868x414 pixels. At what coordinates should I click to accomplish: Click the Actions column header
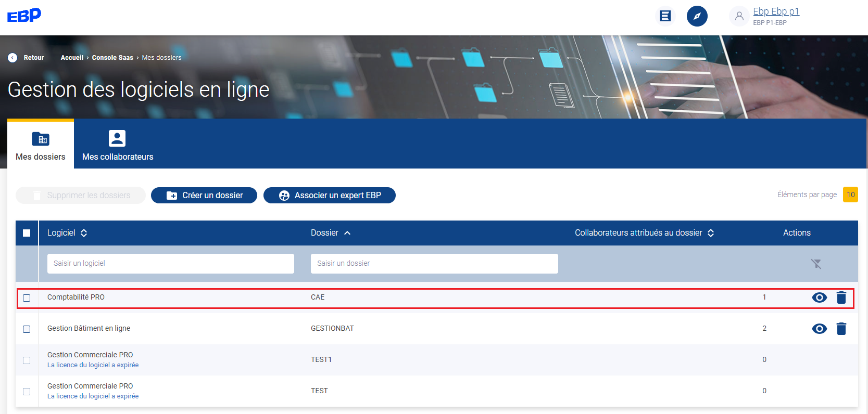click(797, 233)
